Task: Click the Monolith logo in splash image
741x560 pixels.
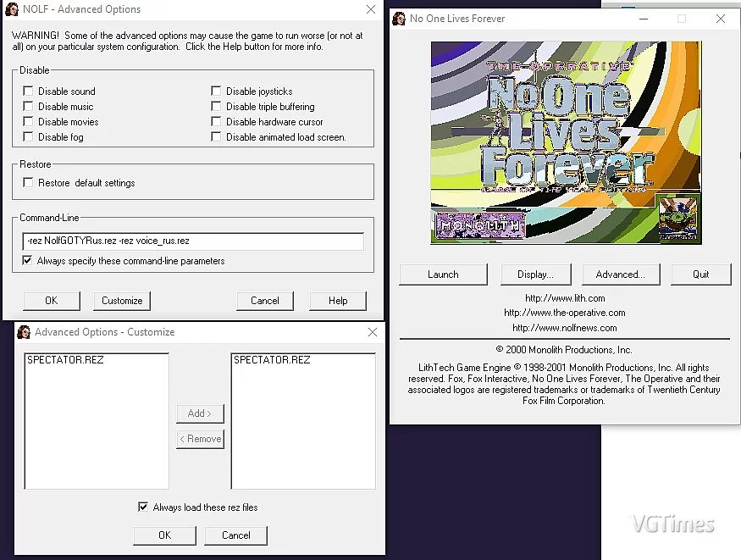Action: tap(480, 225)
